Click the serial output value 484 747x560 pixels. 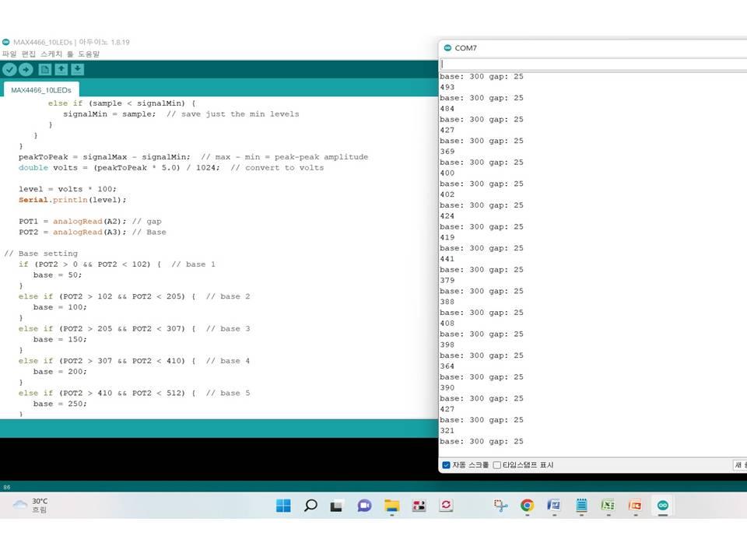pyautogui.click(x=447, y=109)
